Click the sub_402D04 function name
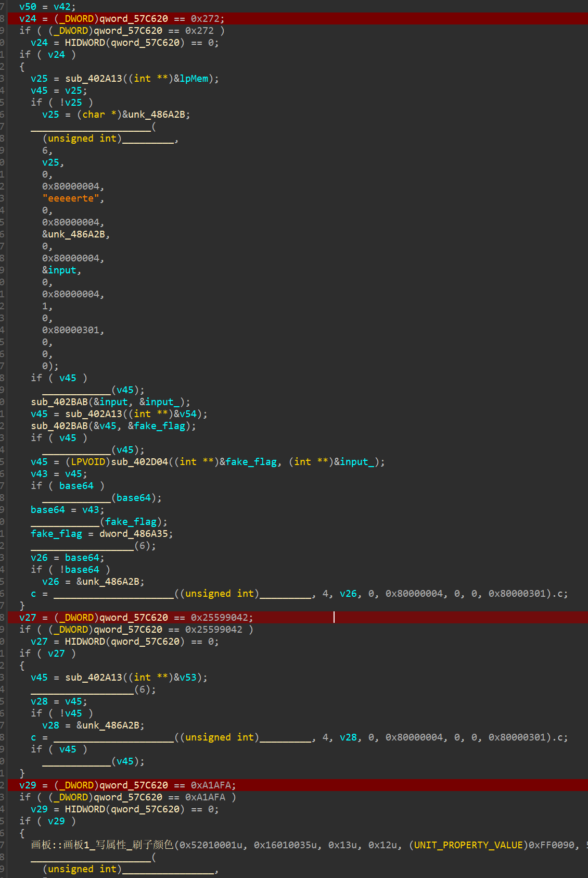 tap(139, 462)
